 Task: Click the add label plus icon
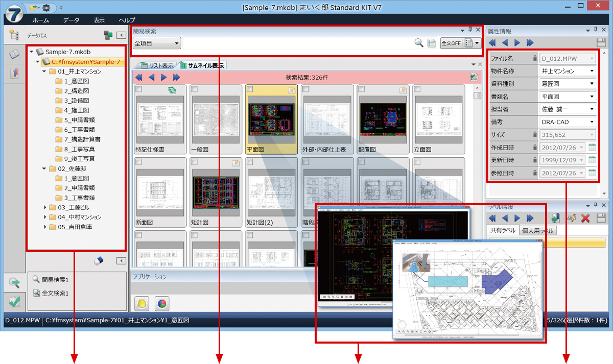pyautogui.click(x=555, y=218)
